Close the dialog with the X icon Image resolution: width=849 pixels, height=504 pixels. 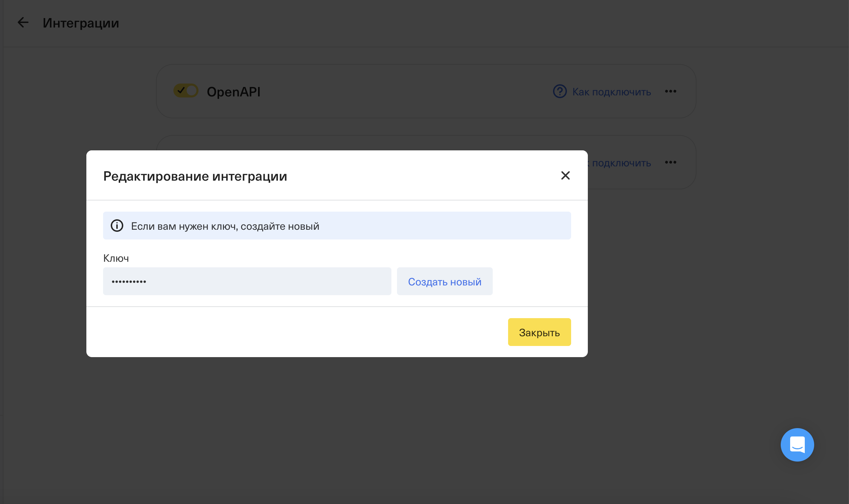click(565, 175)
